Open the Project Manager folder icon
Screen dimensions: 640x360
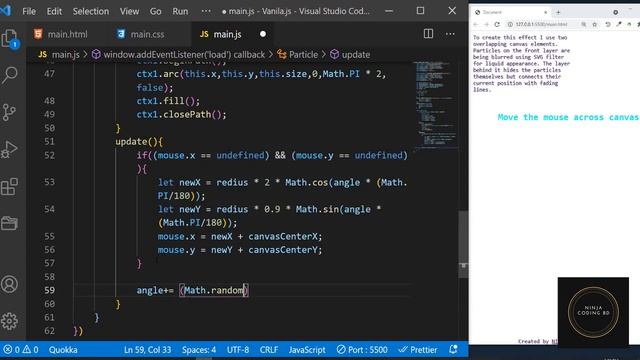(10, 223)
